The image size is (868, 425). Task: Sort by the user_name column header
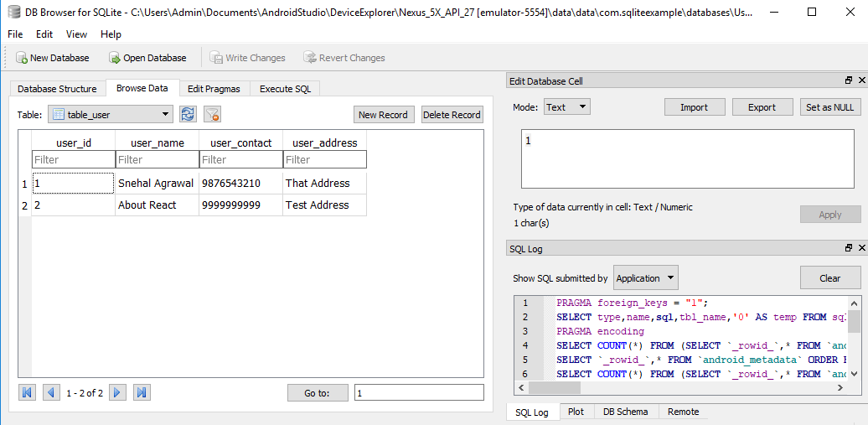[158, 143]
